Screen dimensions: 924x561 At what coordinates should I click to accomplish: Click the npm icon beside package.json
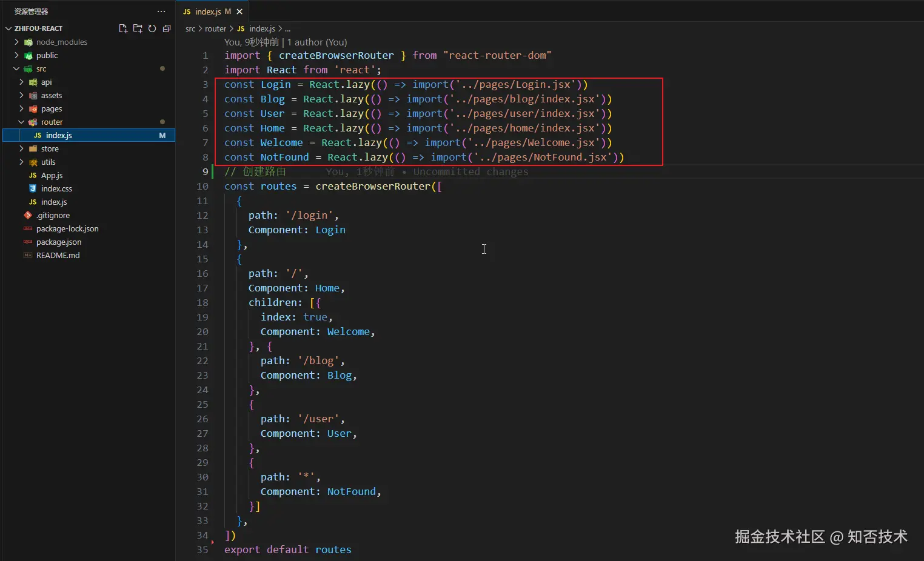[28, 242]
